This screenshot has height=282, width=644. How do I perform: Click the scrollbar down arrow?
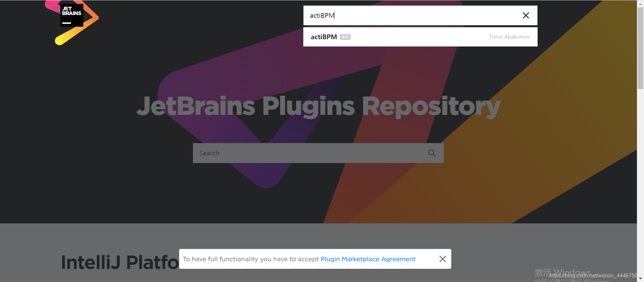tap(640, 278)
